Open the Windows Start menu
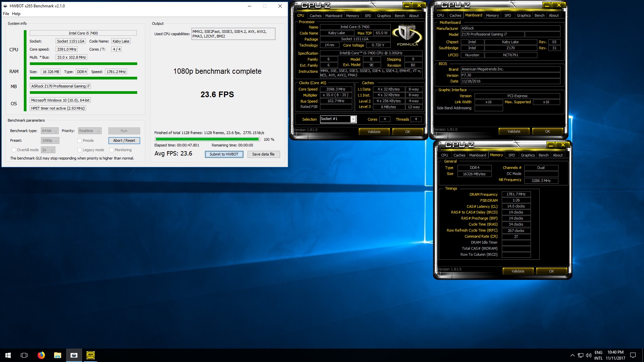The height and width of the screenshot is (362, 644). [8, 355]
